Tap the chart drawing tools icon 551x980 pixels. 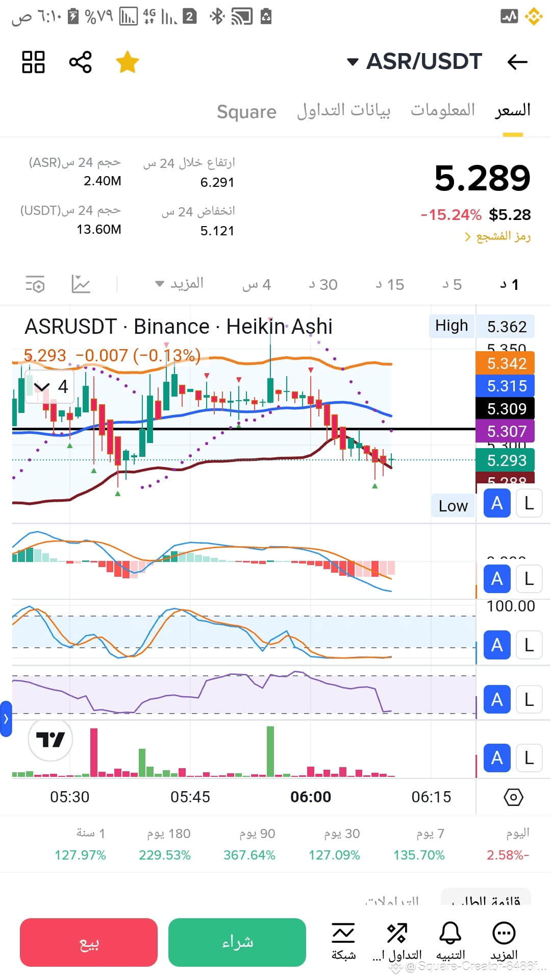pos(81,284)
